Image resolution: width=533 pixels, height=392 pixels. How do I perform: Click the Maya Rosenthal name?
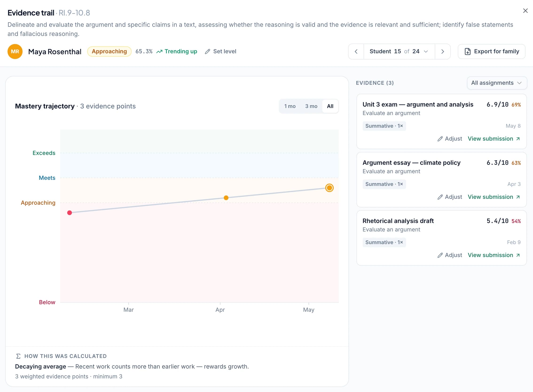(x=55, y=52)
